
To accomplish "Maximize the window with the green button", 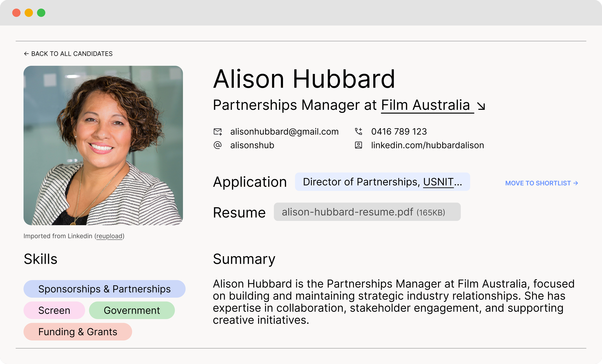I will [41, 13].
